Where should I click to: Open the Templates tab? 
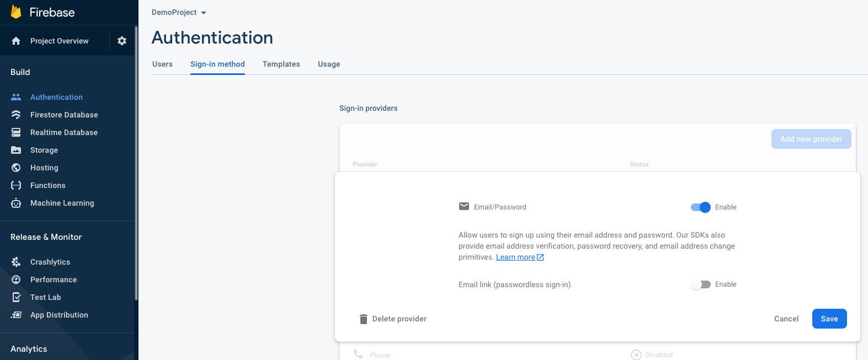(x=281, y=64)
